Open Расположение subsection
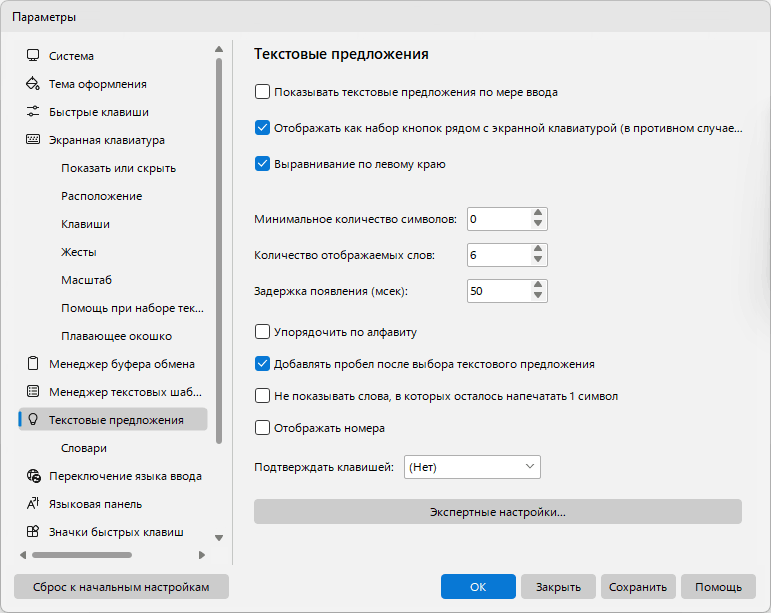 (102, 196)
